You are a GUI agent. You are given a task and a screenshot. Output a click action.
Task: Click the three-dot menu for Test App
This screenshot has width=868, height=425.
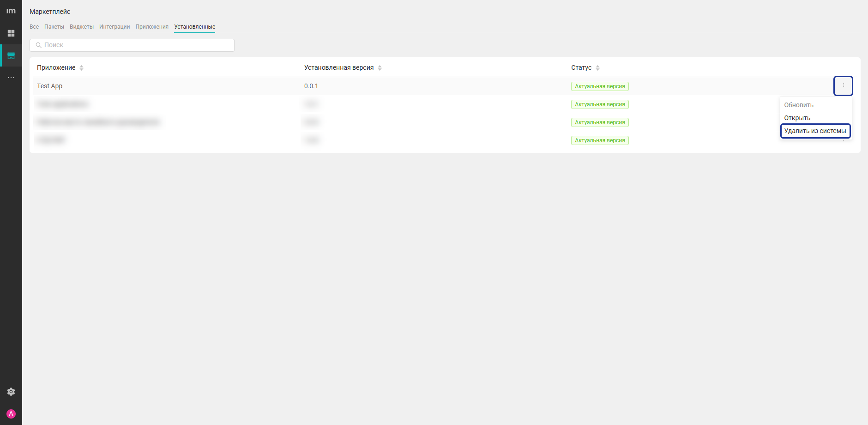(843, 85)
